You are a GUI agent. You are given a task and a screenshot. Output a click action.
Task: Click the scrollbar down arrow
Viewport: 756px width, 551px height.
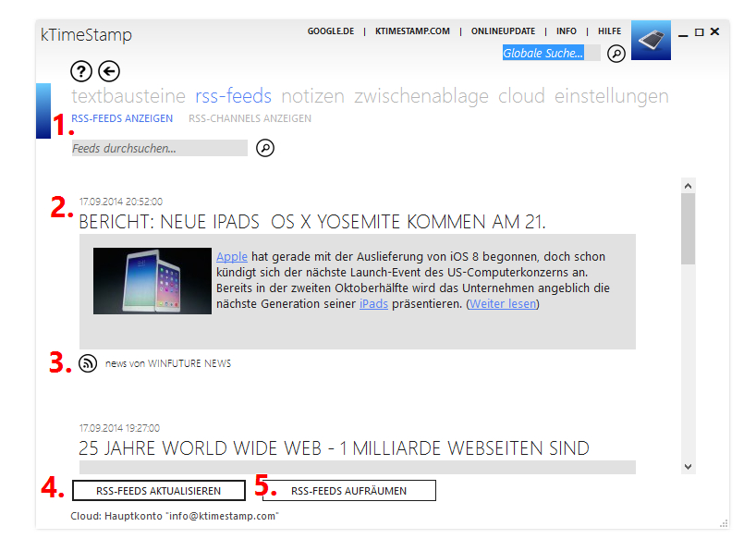tap(688, 467)
